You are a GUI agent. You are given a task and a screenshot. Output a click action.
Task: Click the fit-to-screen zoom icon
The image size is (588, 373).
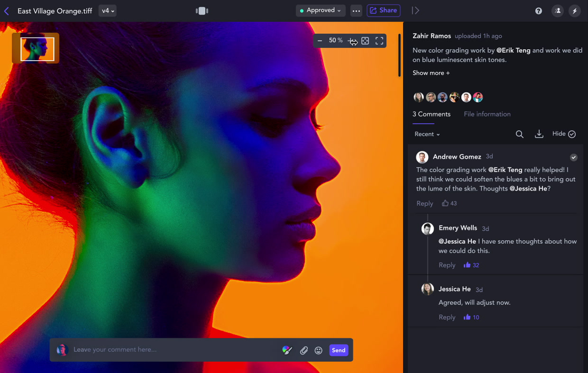[x=365, y=41]
